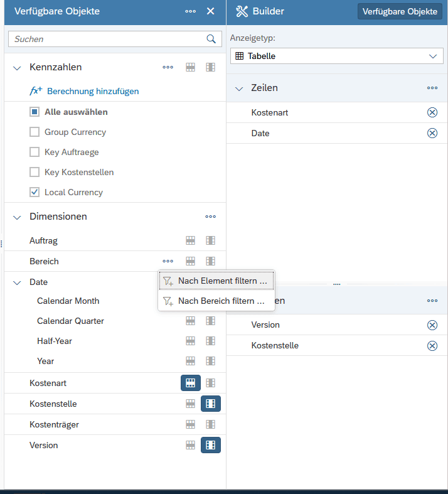This screenshot has width=448, height=494.
Task: Click the search magnifier icon
Action: point(211,39)
